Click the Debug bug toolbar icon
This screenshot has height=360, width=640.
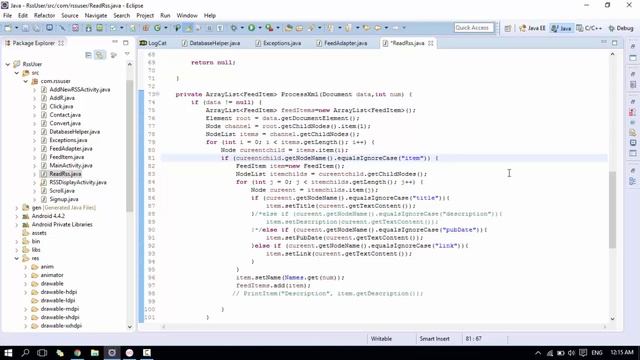pyautogui.click(x=234, y=28)
